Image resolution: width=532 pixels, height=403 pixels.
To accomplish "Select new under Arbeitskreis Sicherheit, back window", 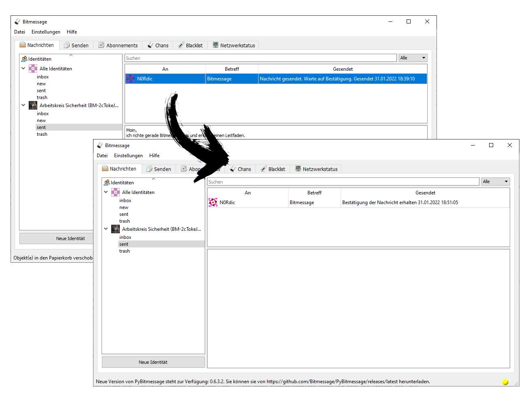I will [x=41, y=120].
